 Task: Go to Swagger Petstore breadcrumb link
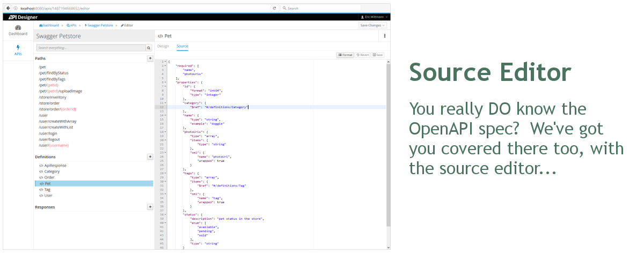99,25
